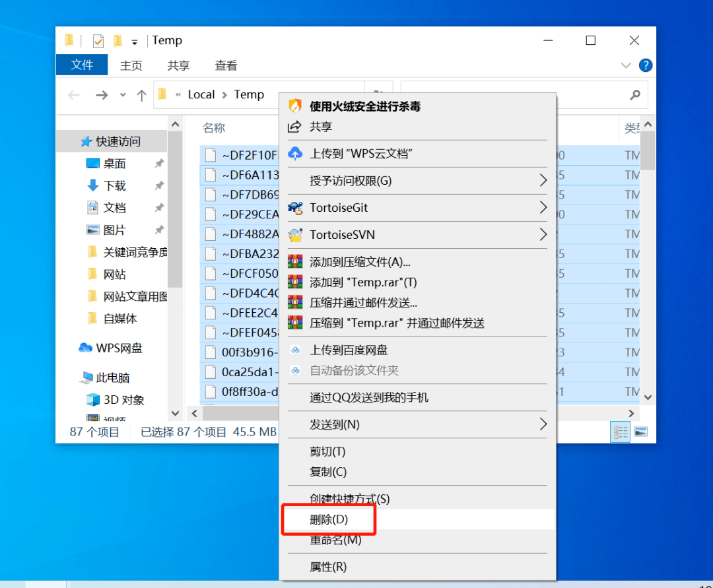Image resolution: width=713 pixels, height=588 pixels.
Task: Switch to details view icon in status bar
Action: [x=620, y=432]
